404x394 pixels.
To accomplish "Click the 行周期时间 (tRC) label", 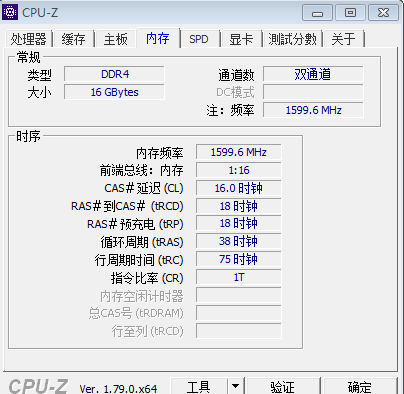I will pos(139,260).
